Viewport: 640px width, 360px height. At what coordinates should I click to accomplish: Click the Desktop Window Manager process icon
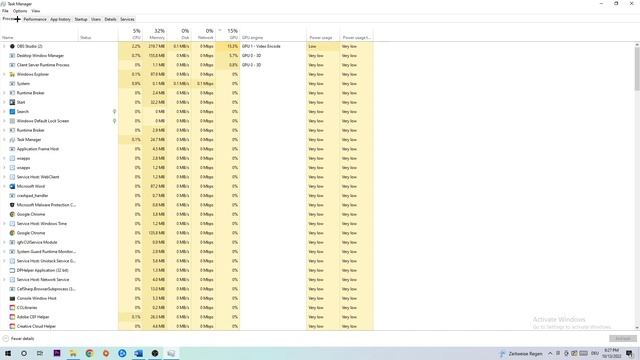[x=12, y=56]
